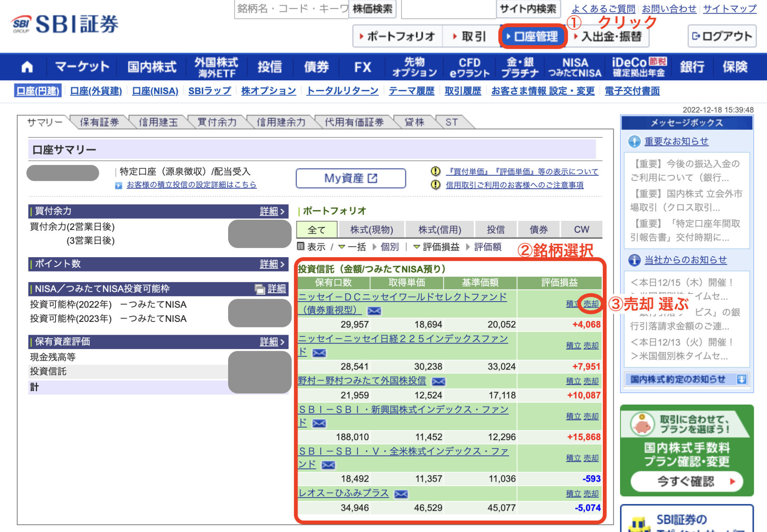
Task: Switch to the 信用建玉 tab
Action: (158, 122)
